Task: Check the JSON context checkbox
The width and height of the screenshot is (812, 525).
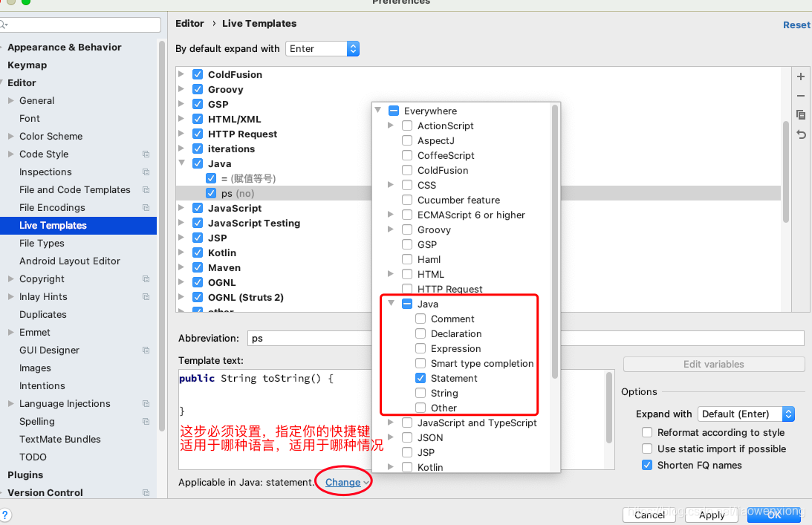Action: coord(407,437)
